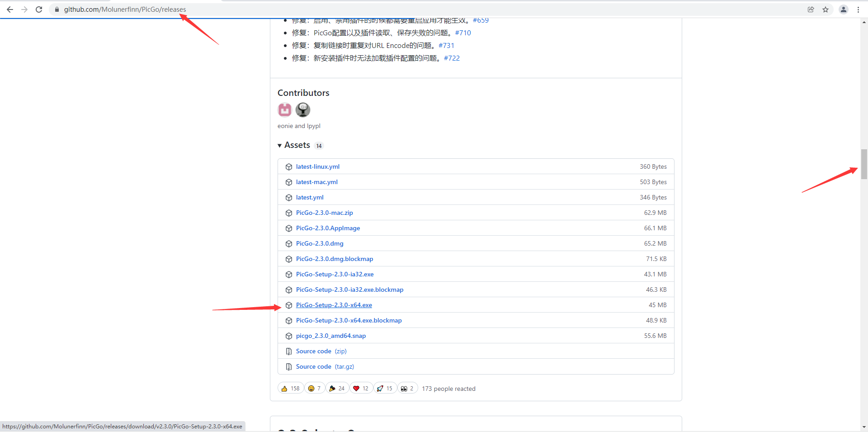
Task: Download PicGo-2.3.0.dmg
Action: (320, 243)
